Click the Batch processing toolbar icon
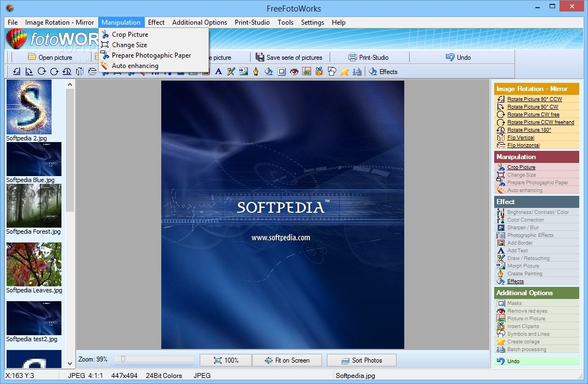The height and width of the screenshot is (384, 588). tap(357, 71)
